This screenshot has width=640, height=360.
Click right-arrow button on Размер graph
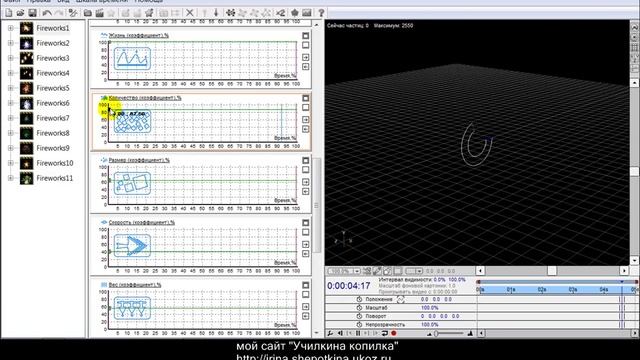coord(306,182)
